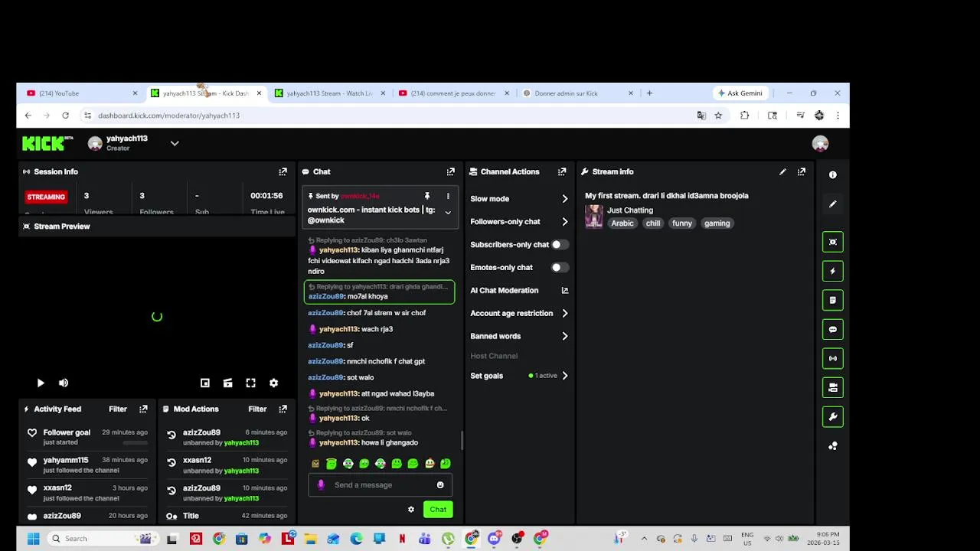This screenshot has width=980, height=551.
Task: Play the stream preview
Action: click(41, 383)
